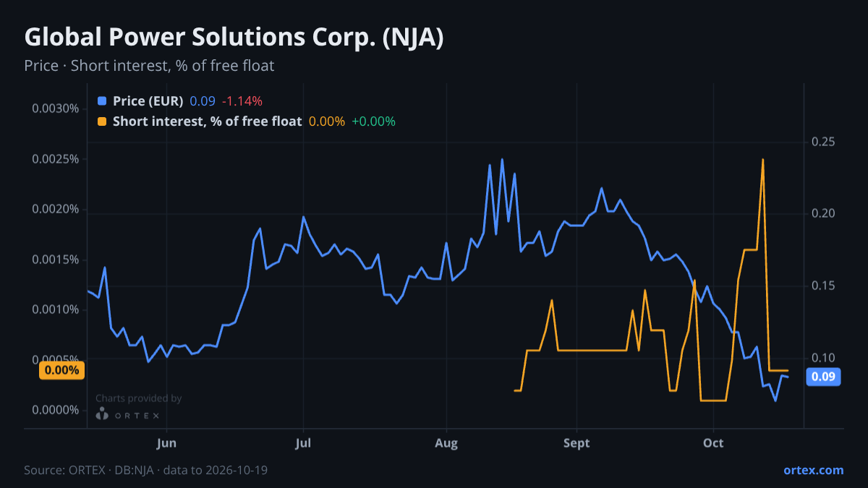The height and width of the screenshot is (488, 868).
Task: Click the blue Price legend color square
Action: [101, 101]
